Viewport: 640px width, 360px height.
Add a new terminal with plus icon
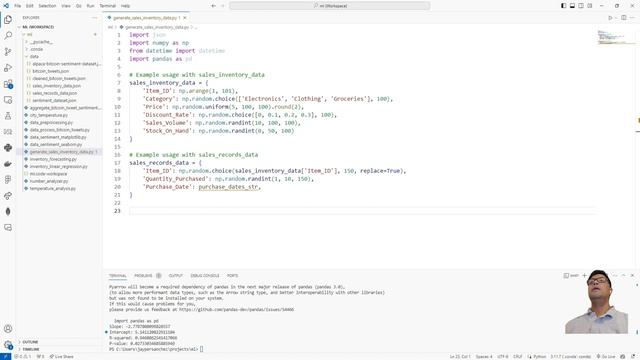click(x=584, y=276)
